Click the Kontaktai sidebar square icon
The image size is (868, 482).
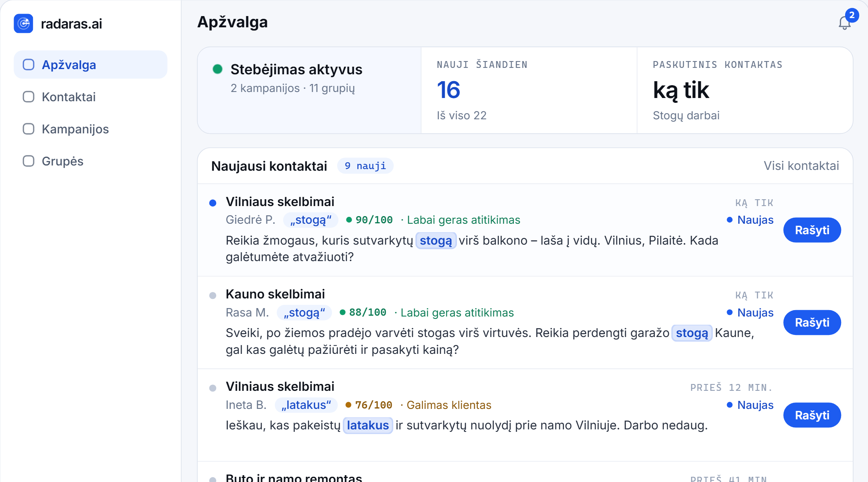[29, 97]
